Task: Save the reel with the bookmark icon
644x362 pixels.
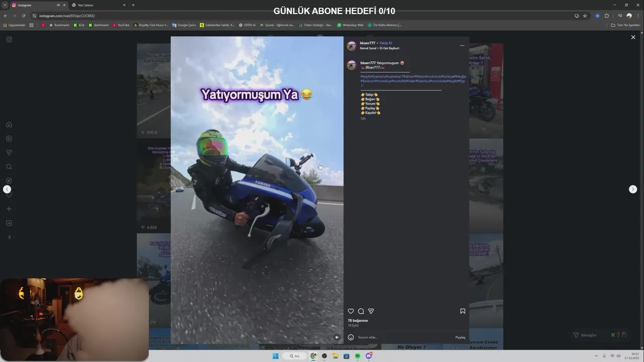Action: pos(462,311)
